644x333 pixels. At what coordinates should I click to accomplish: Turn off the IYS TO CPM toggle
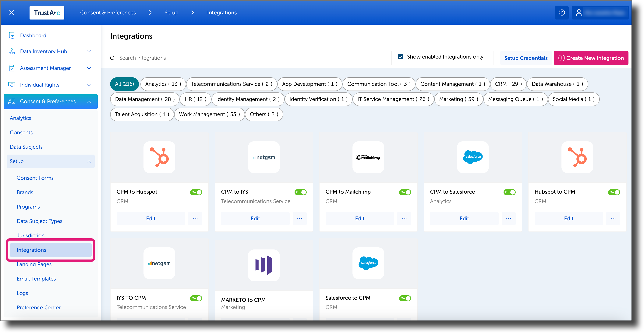[x=196, y=298]
